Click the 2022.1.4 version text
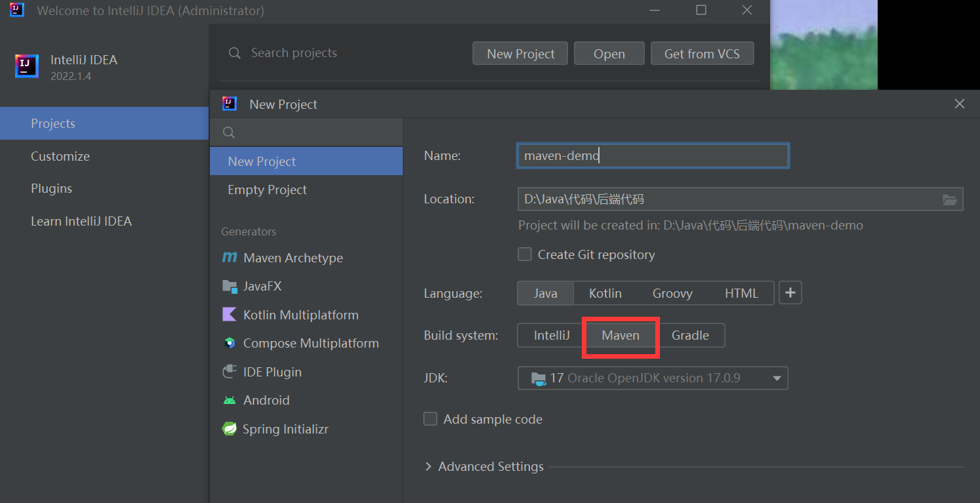This screenshot has width=980, height=503. tap(71, 76)
